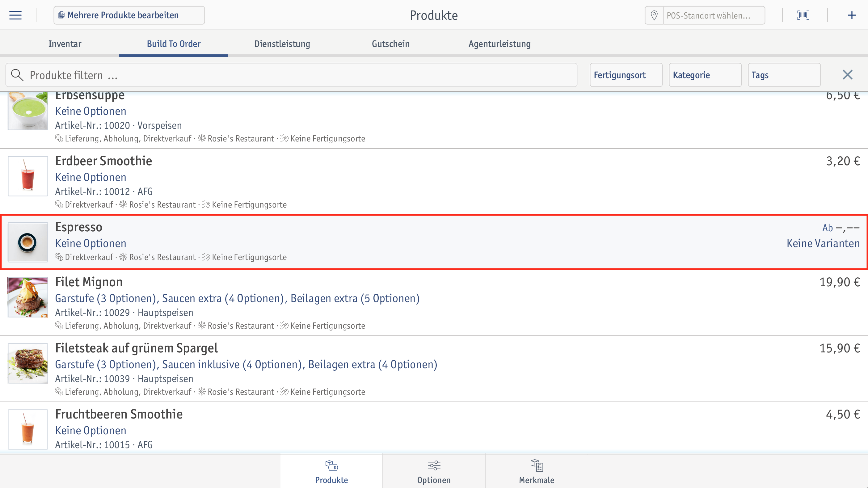Viewport: 868px width, 488px height.
Task: Switch to Agenturleistung tab
Action: (499, 44)
